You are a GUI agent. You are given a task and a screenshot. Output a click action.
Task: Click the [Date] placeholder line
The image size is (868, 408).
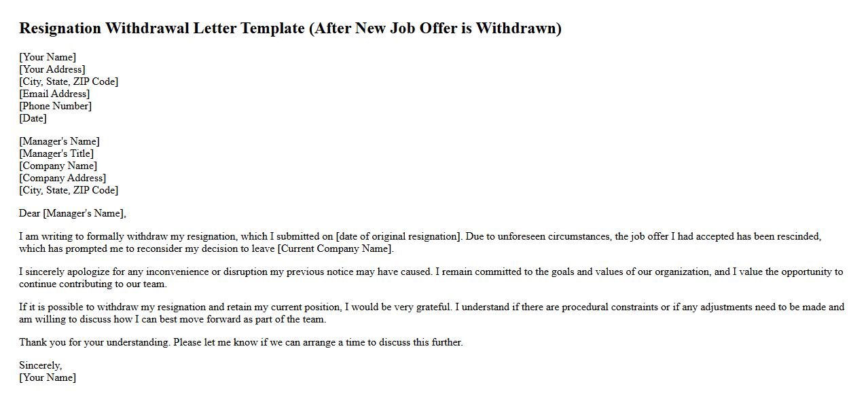33,118
